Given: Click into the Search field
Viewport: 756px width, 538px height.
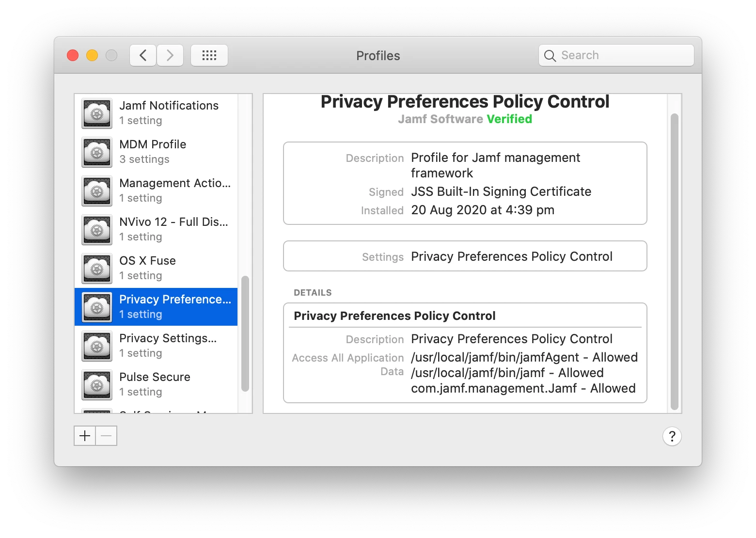Looking at the screenshot, I should click(616, 55).
